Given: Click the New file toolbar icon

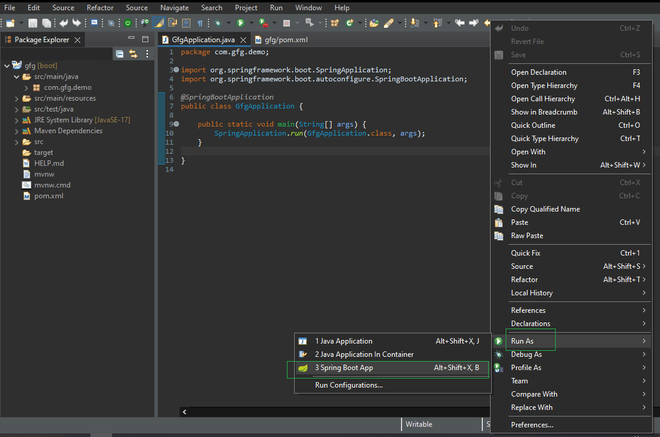Looking at the screenshot, I should pyautogui.click(x=10, y=22).
